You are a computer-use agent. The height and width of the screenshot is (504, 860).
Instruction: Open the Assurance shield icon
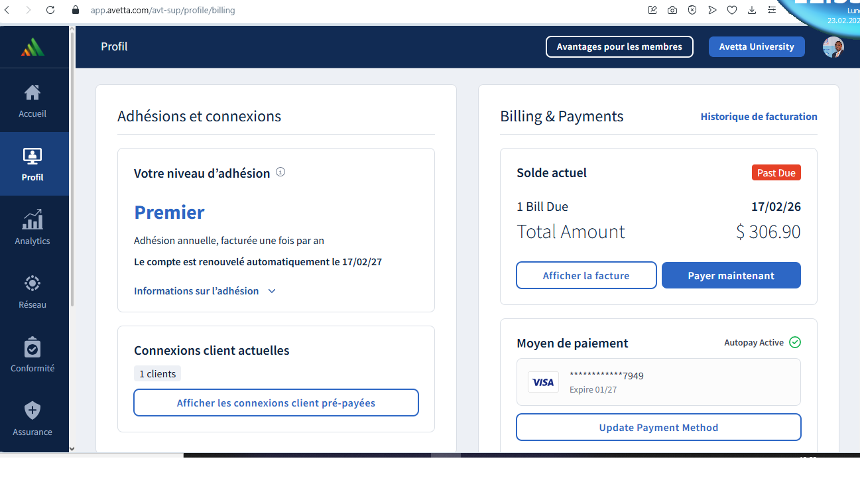[x=32, y=411]
